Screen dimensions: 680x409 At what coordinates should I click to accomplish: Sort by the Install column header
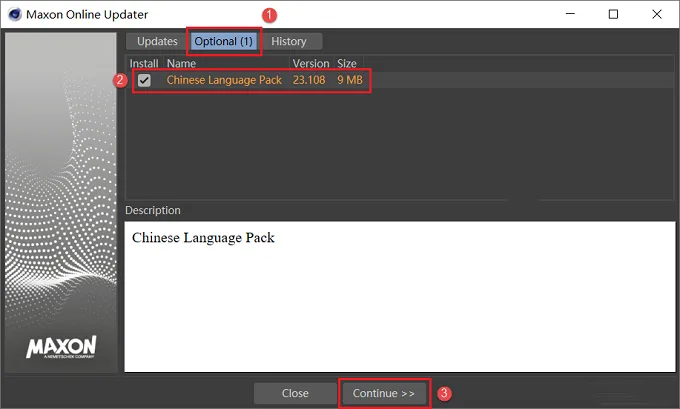click(x=144, y=63)
